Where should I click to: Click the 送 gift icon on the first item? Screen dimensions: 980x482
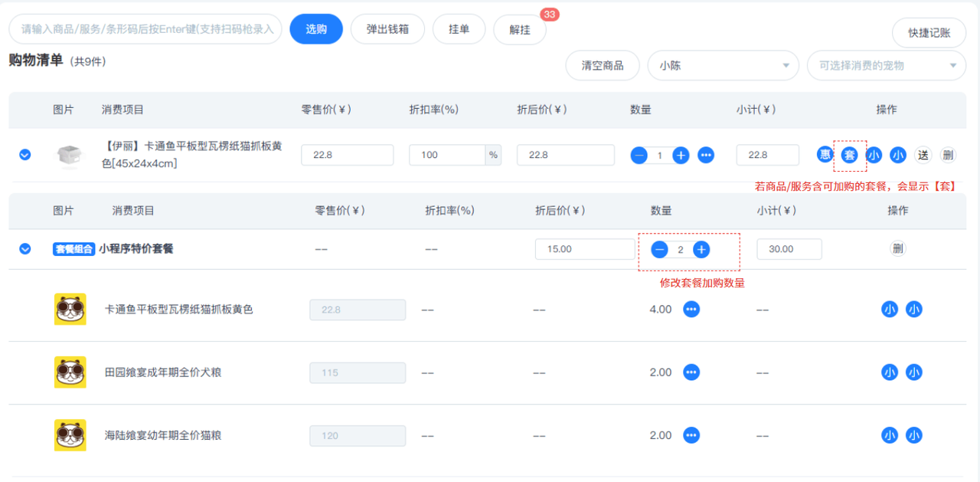click(x=923, y=155)
